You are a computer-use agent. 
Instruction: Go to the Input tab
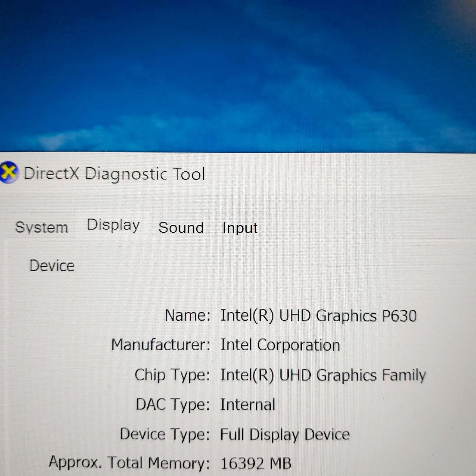point(240,228)
